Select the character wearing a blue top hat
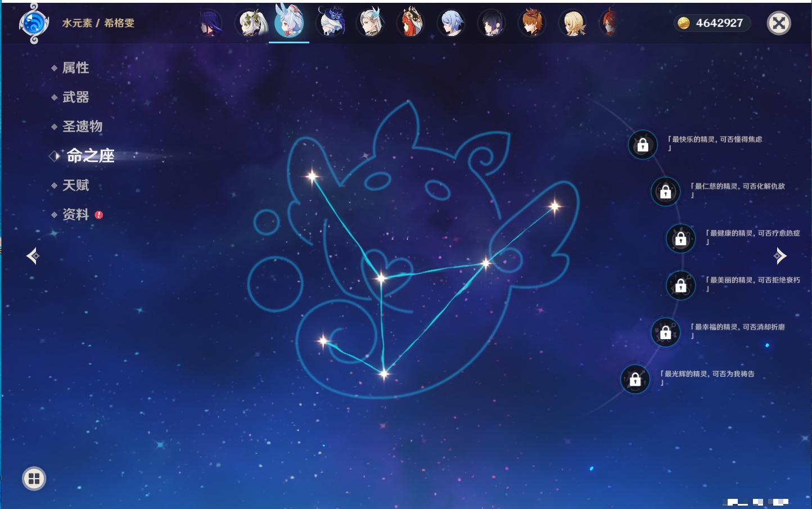 click(331, 22)
